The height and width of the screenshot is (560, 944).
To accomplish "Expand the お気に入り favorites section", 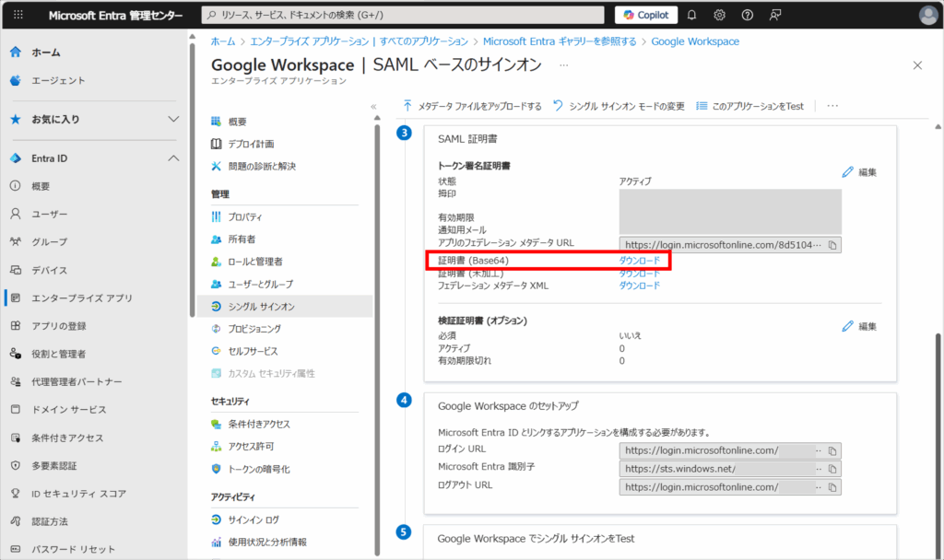I will tap(173, 119).
